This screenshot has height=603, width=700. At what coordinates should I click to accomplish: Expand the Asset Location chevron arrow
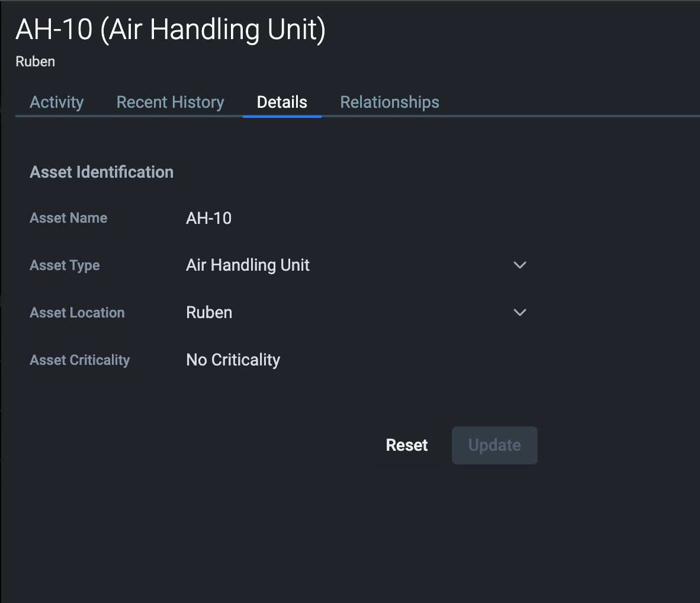coord(519,313)
